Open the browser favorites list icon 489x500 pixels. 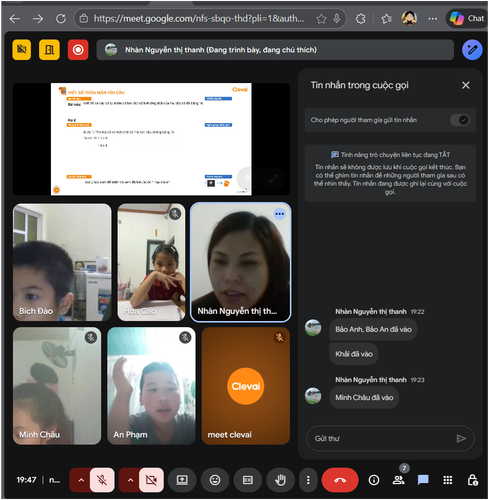(x=386, y=19)
